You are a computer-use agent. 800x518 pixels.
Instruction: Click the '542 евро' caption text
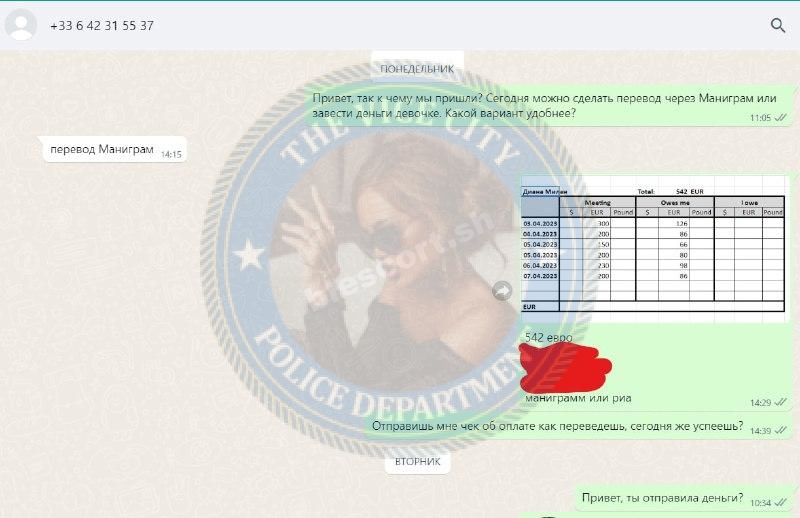tap(548, 337)
